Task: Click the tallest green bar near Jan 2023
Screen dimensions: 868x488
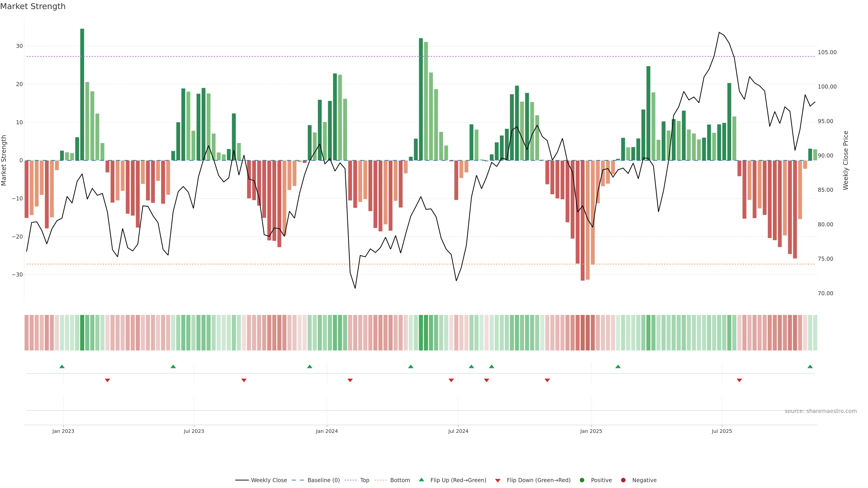Action: pyautogui.click(x=82, y=94)
